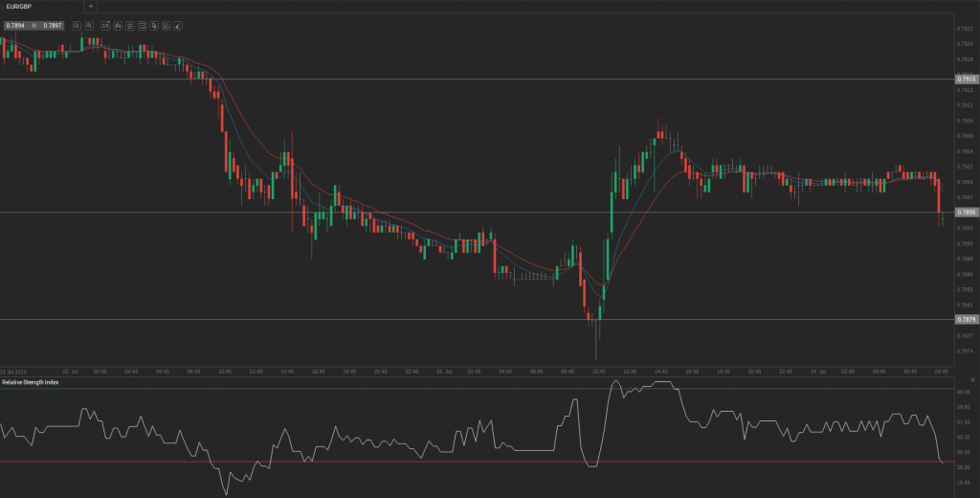The height and width of the screenshot is (498, 980).
Task: Click the zoom out magnifier icon
Action: tap(76, 26)
